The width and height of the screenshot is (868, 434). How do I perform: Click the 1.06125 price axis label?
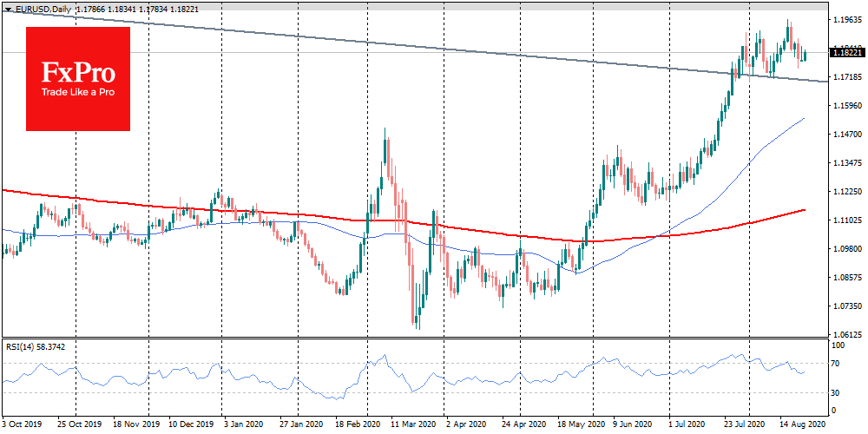[845, 335]
